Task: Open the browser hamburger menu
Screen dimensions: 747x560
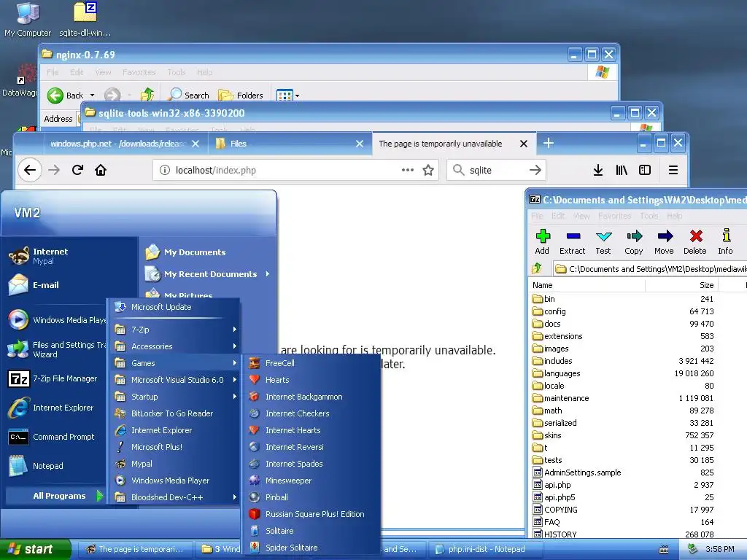Action: tap(673, 170)
